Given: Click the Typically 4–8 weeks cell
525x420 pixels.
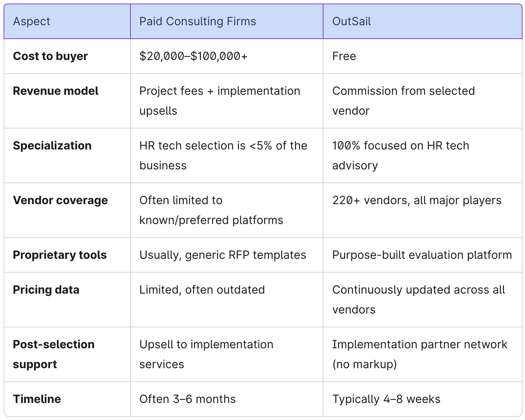Looking at the screenshot, I should click(386, 399).
